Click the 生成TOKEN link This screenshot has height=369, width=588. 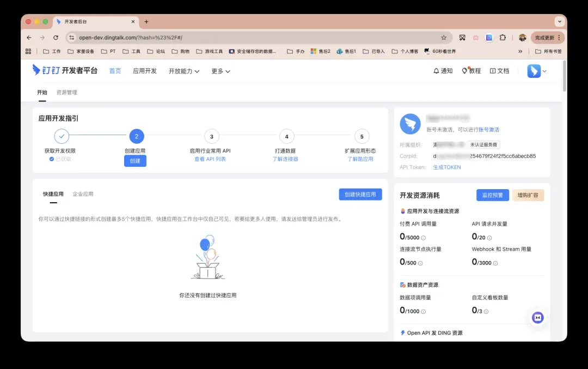click(446, 167)
